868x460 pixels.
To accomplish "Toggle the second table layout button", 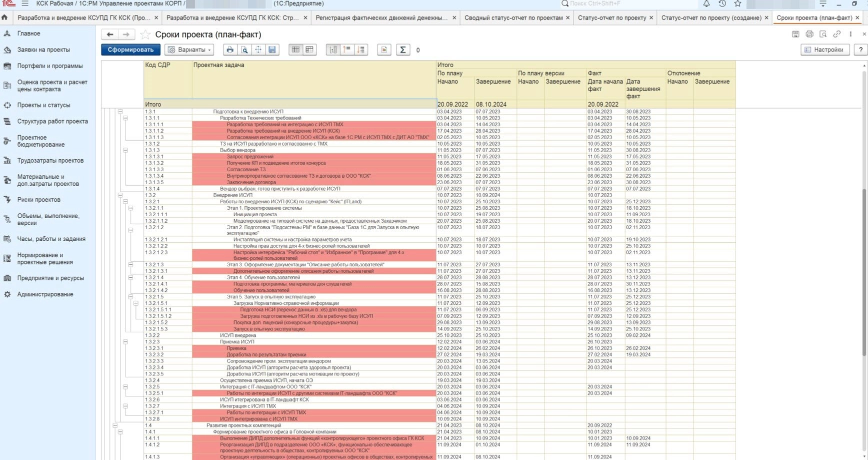I will tap(309, 50).
